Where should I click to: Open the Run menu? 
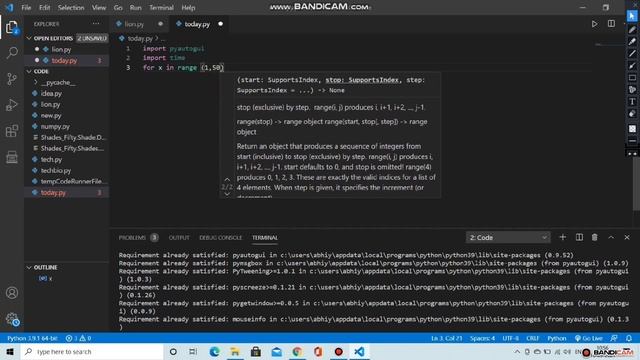136,8
